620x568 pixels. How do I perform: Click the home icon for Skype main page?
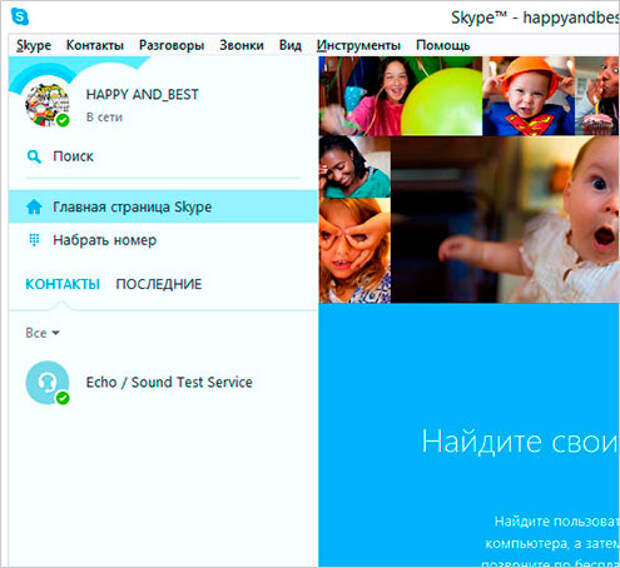(34, 207)
